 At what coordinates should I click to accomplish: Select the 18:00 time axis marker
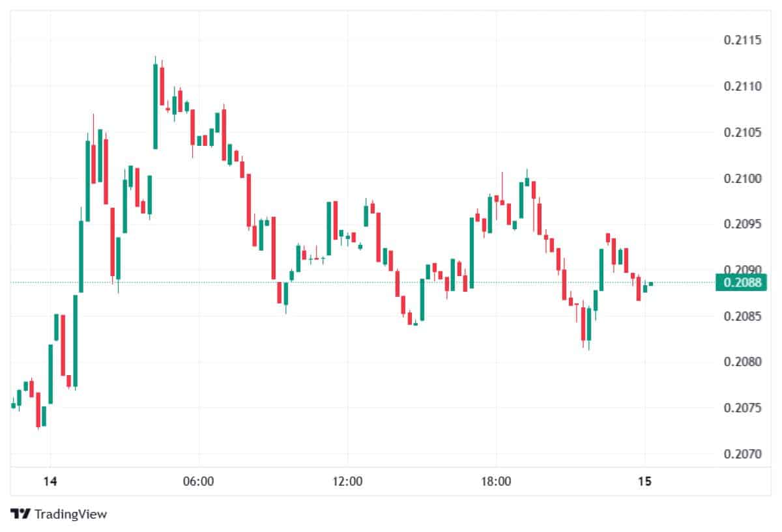496,482
